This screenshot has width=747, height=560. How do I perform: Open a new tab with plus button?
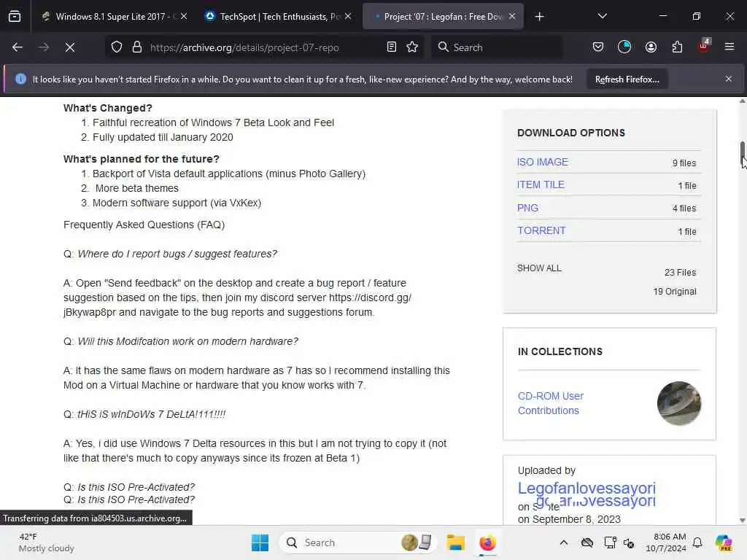539,17
